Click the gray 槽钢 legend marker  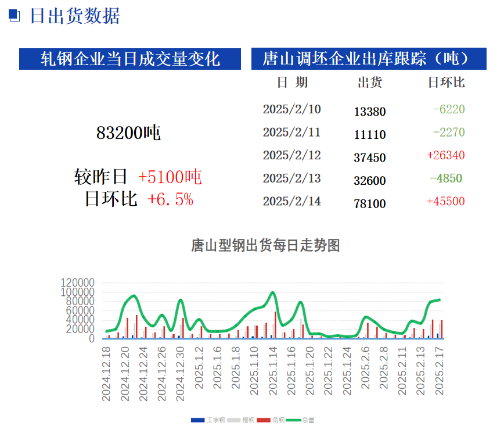(233, 420)
